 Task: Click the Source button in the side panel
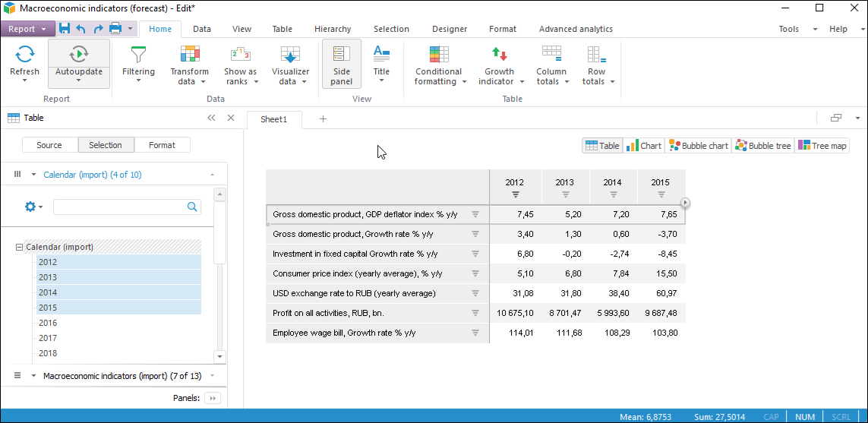pos(49,145)
